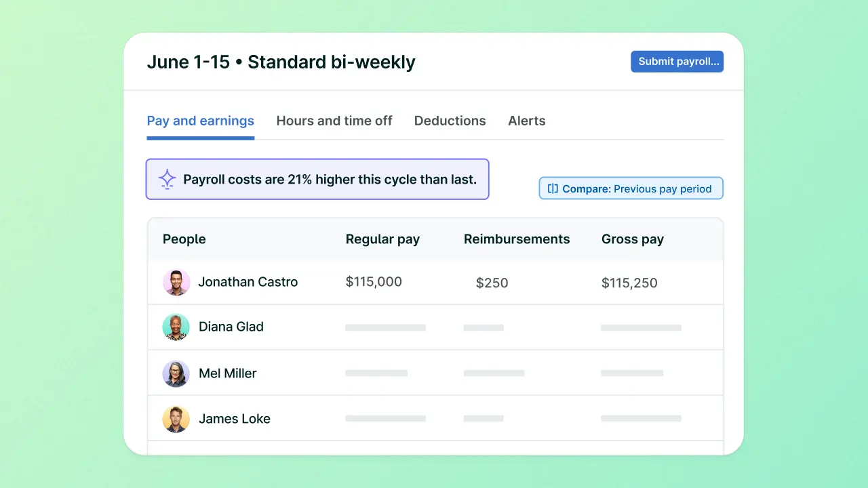Click the Gross pay column header
This screenshot has height=488, width=868.
(632, 239)
